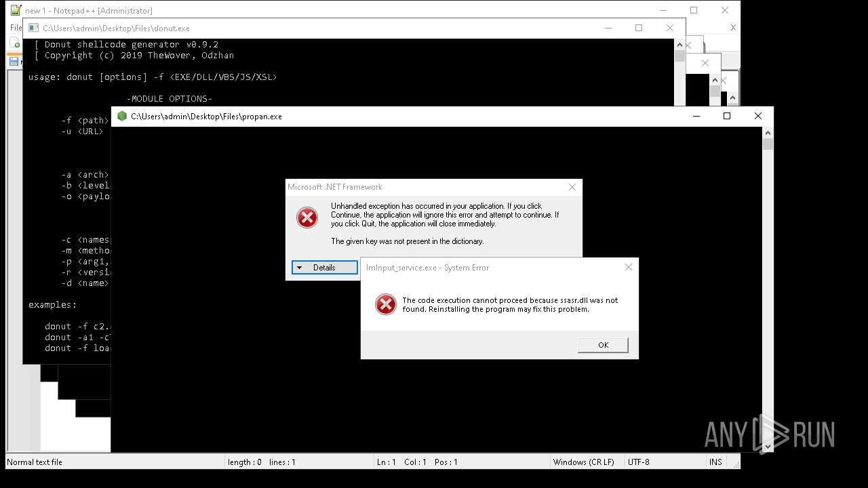The image size is (868, 488).
Task: Close the donut.exe console window
Action: 670,28
